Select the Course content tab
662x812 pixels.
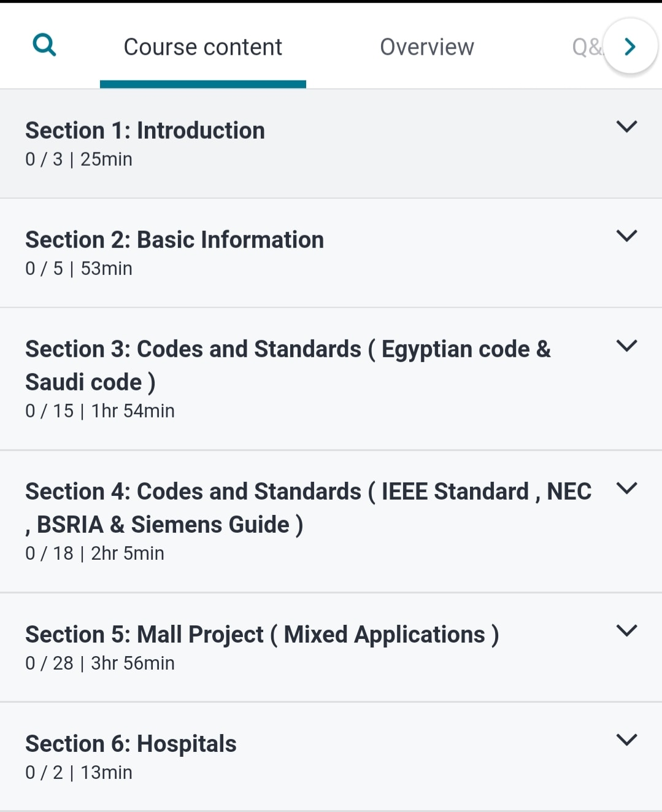pos(203,47)
